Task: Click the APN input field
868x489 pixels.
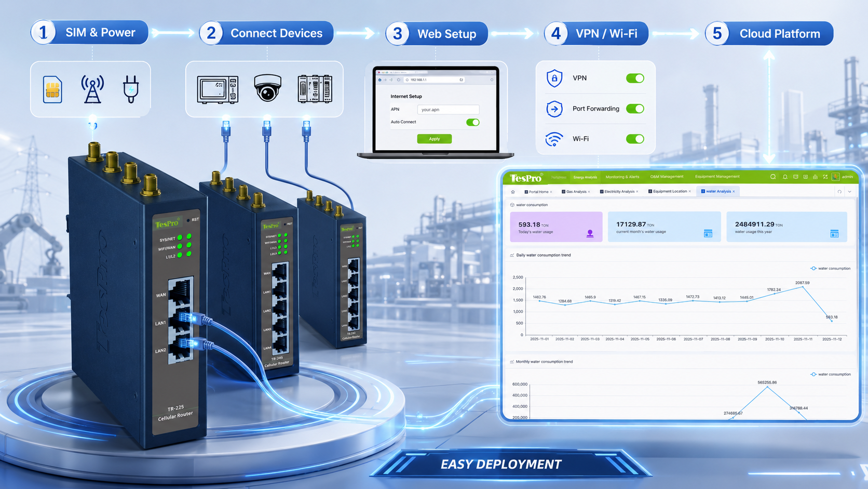Action: (x=448, y=110)
